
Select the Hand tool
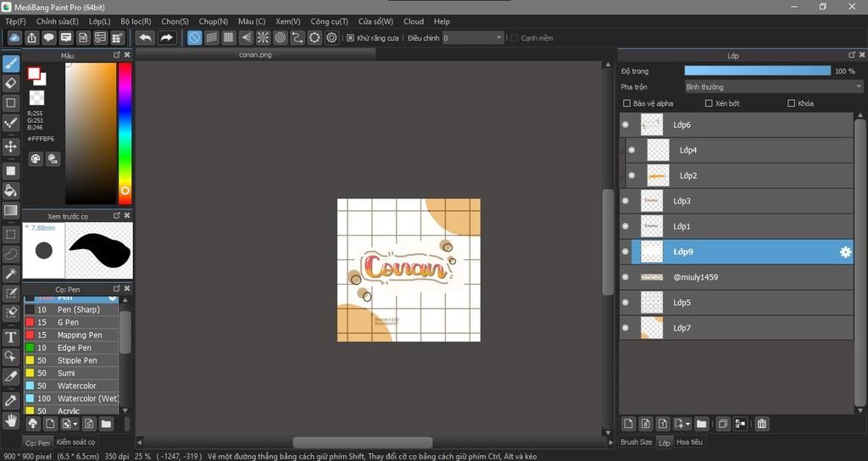10,420
